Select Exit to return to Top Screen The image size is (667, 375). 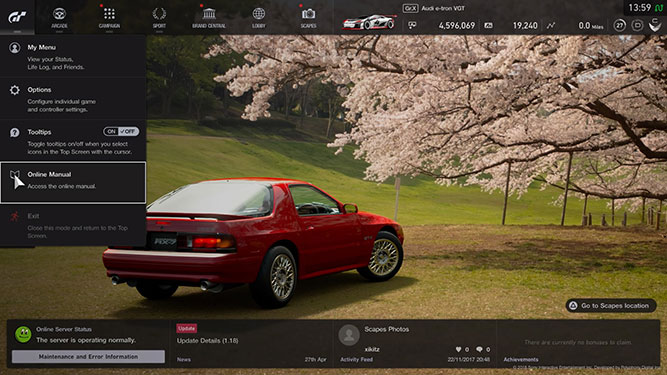pyautogui.click(x=73, y=225)
